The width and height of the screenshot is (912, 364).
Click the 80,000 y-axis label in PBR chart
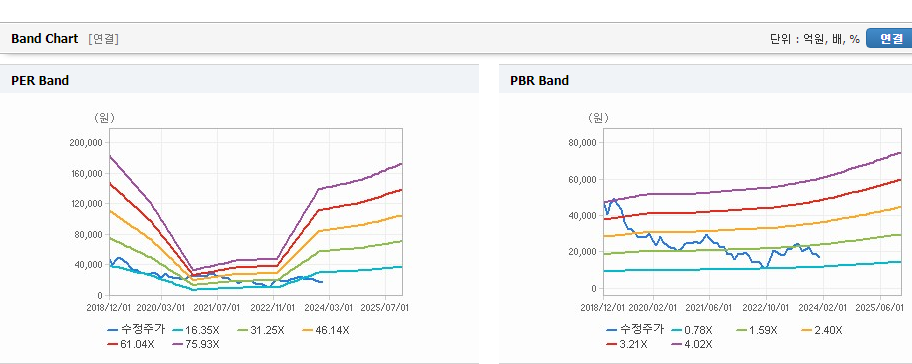pos(583,143)
